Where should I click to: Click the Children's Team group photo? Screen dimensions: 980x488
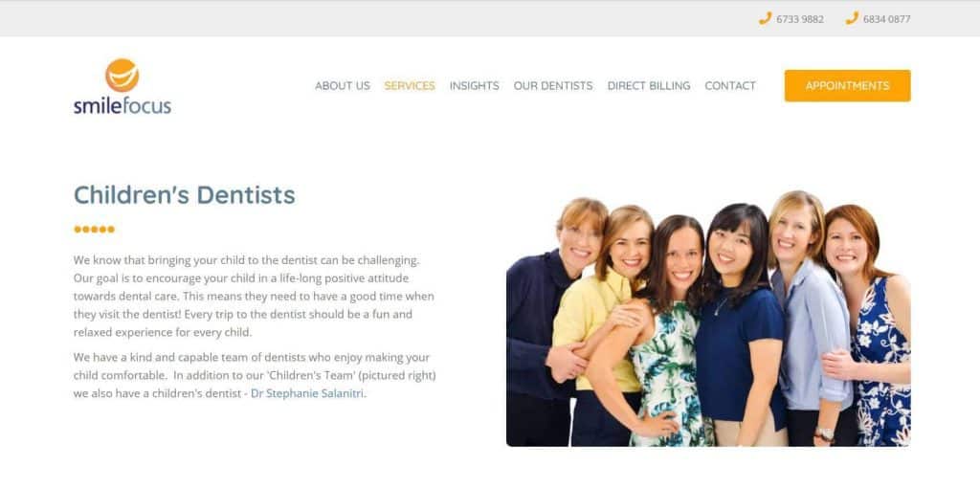click(x=708, y=318)
